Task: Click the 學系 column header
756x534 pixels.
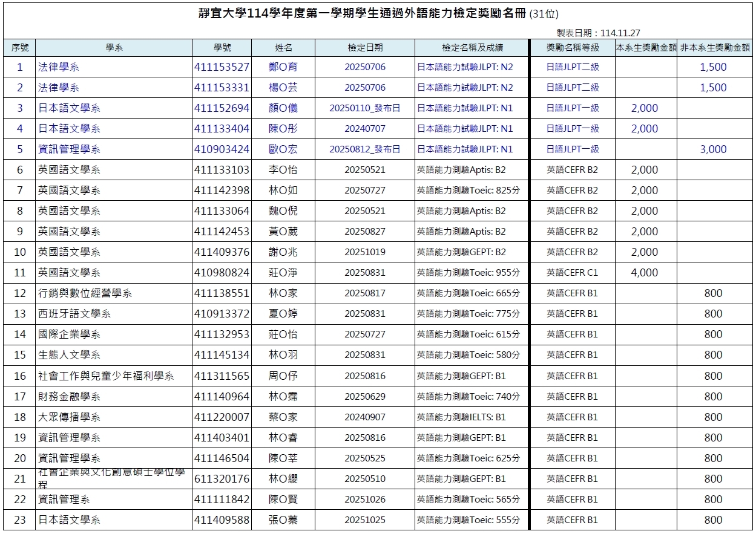Action: tap(114, 48)
